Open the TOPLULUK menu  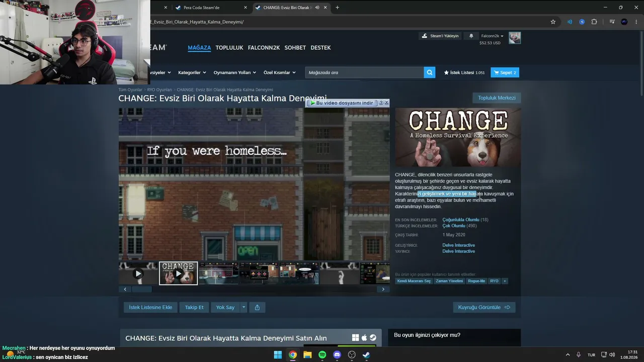pos(229,48)
